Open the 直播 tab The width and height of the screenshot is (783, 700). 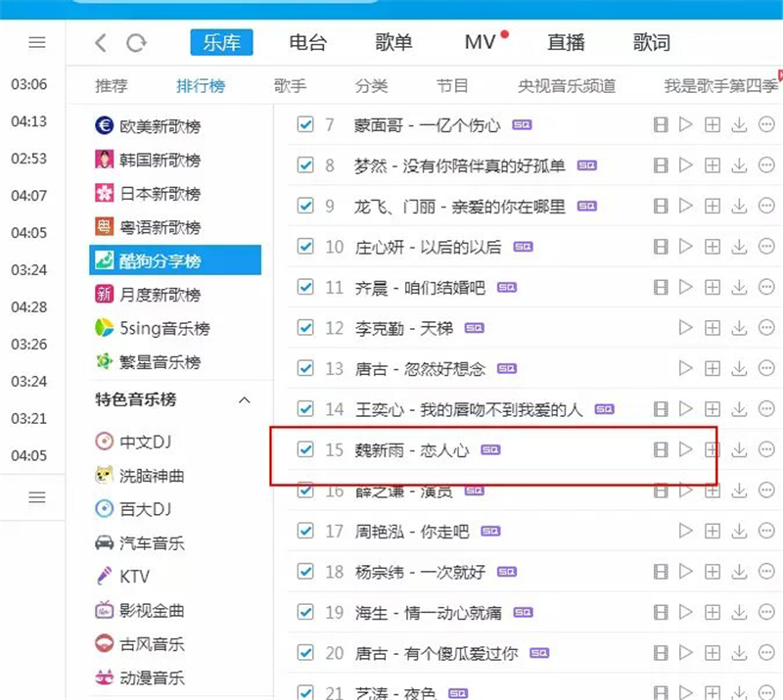pos(566,42)
